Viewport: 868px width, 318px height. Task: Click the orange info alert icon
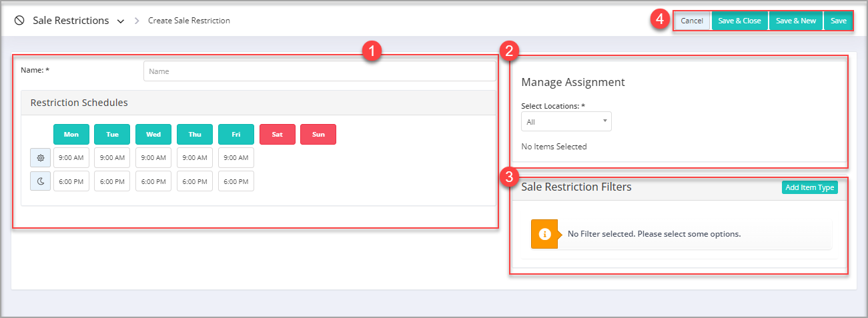coord(544,234)
